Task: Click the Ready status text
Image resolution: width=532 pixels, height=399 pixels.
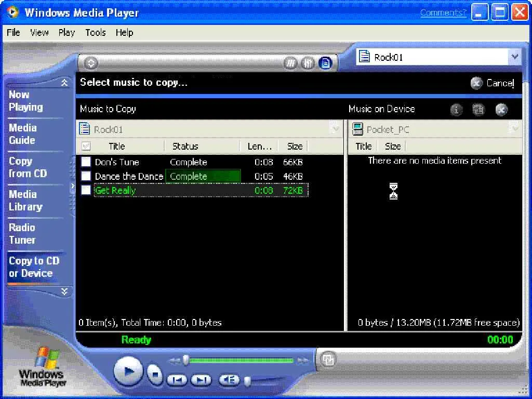Action: click(x=136, y=340)
